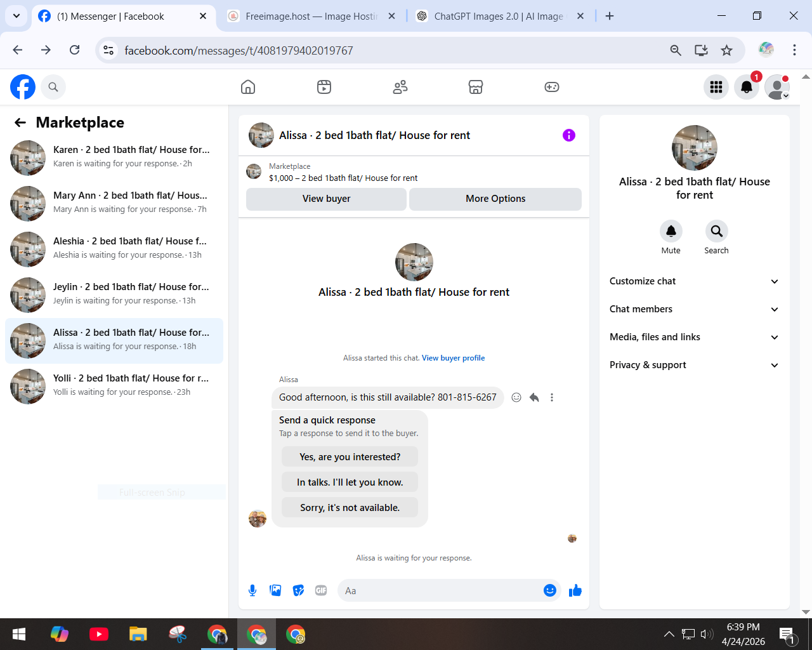
Task: Open the Reels video icon
Action: [324, 87]
